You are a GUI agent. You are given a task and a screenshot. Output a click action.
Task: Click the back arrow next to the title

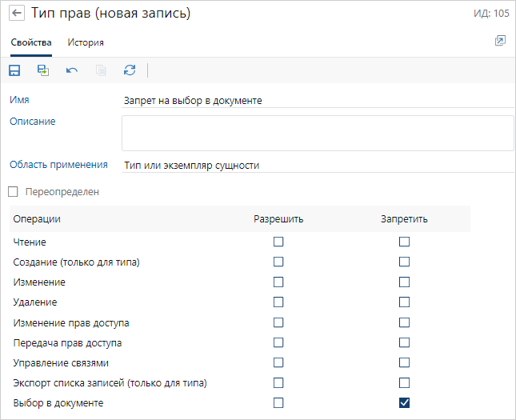[x=17, y=14]
